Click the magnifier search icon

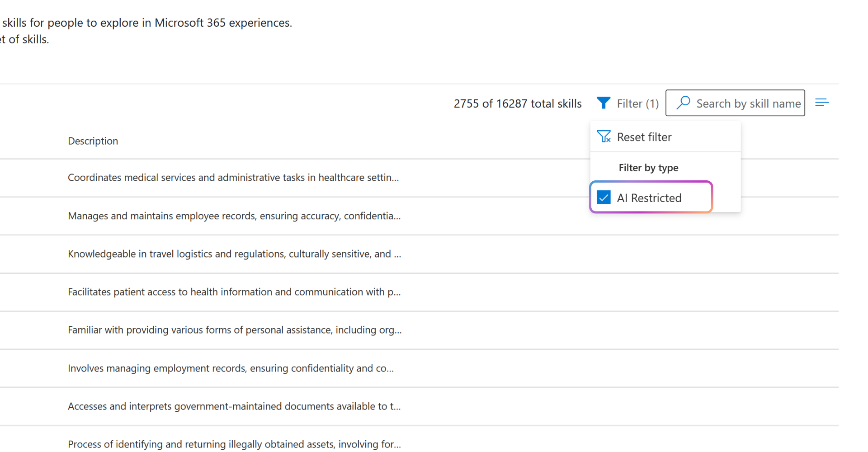683,103
